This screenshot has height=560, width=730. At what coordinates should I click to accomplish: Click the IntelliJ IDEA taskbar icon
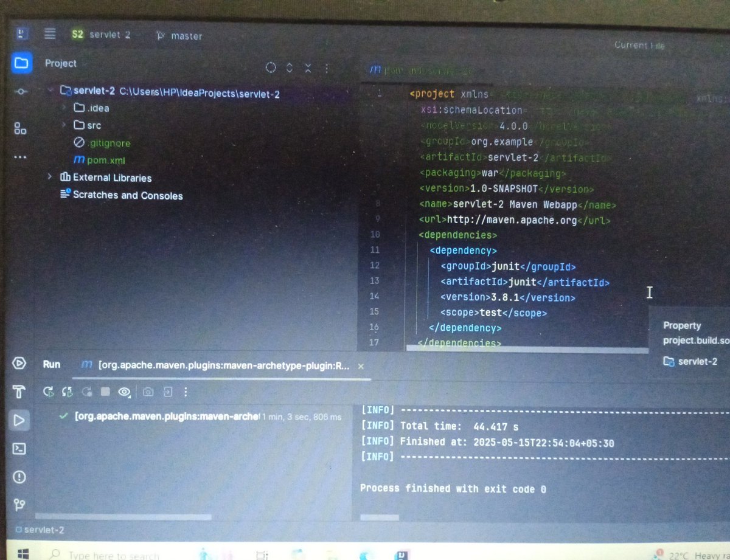[401, 555]
